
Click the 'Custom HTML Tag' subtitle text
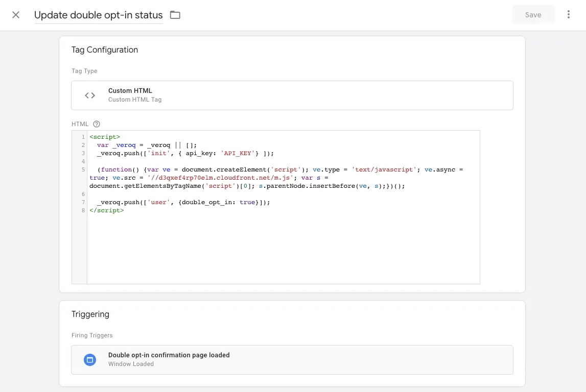coord(135,100)
